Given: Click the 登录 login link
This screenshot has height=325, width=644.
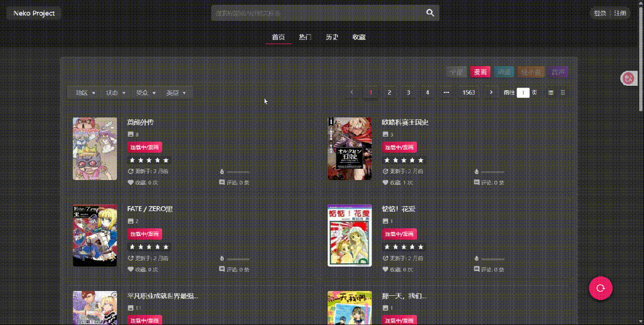Looking at the screenshot, I should [600, 13].
